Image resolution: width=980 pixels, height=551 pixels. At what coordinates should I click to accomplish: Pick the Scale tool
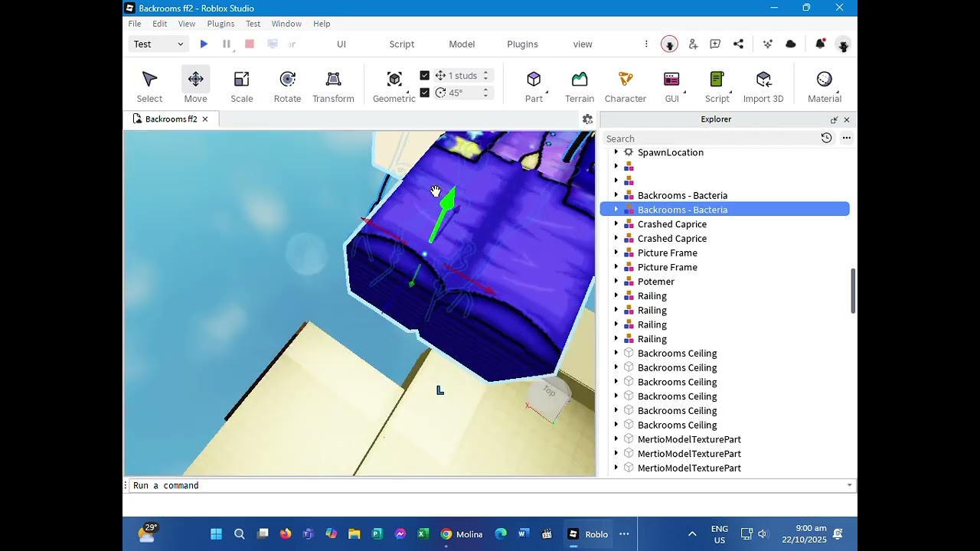[x=242, y=86]
